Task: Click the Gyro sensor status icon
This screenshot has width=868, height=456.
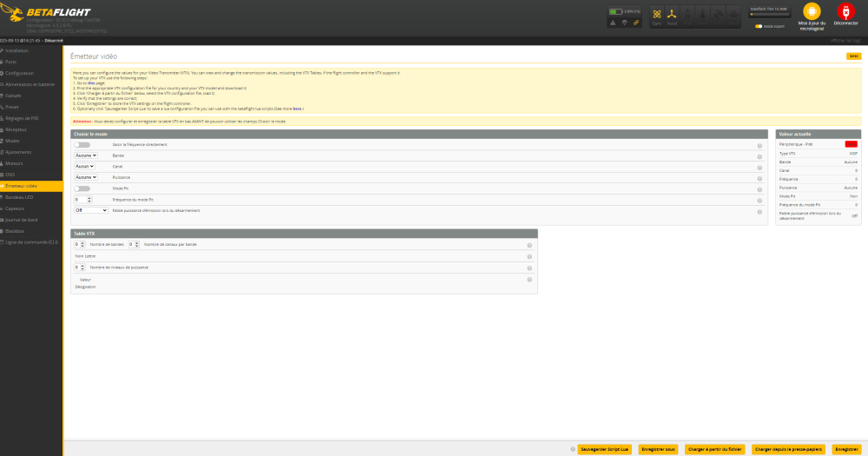Action: (657, 16)
